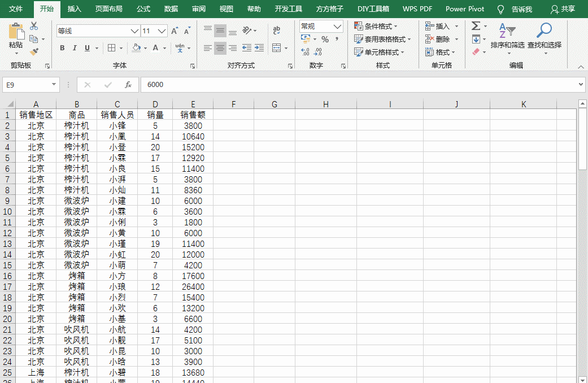This screenshot has width=588, height=383.
Task: Apply fill color bucket
Action: point(137,48)
